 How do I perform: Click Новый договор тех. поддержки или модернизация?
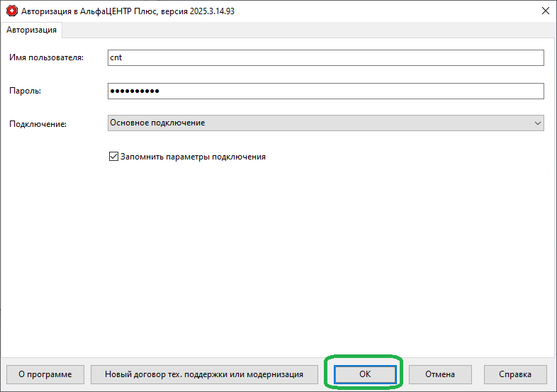tap(204, 374)
